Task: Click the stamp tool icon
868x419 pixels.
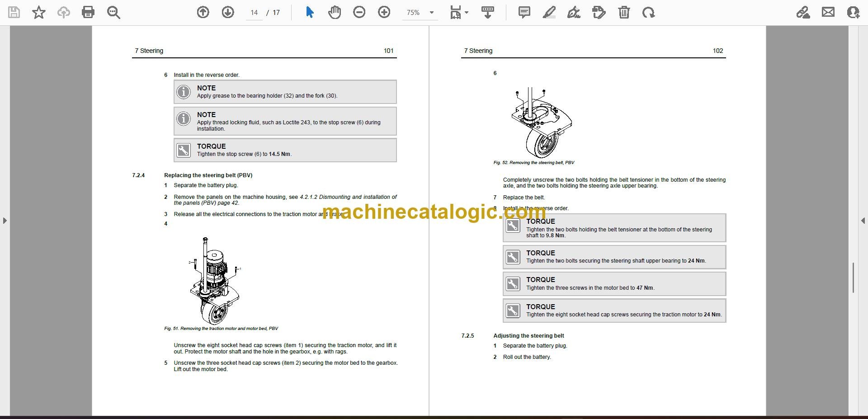Action: point(599,12)
